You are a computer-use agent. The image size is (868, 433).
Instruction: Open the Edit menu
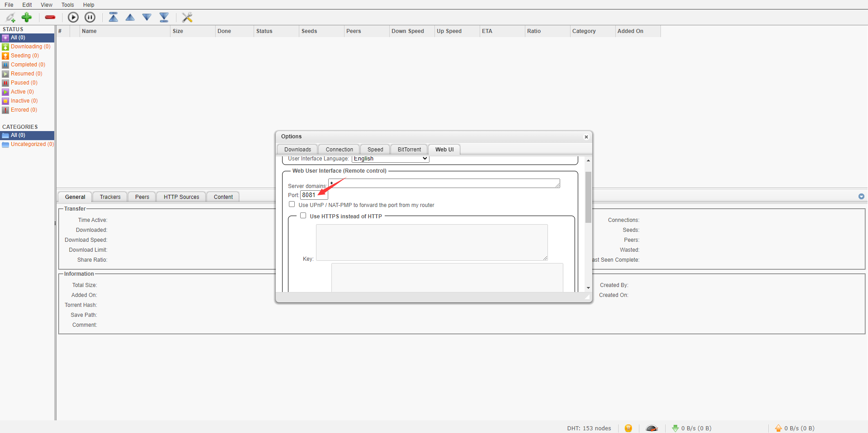(x=27, y=5)
